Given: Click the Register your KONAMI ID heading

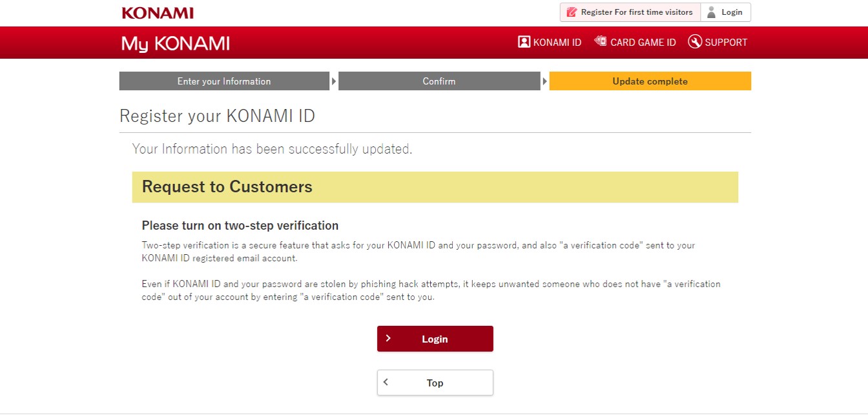Looking at the screenshot, I should tap(217, 116).
